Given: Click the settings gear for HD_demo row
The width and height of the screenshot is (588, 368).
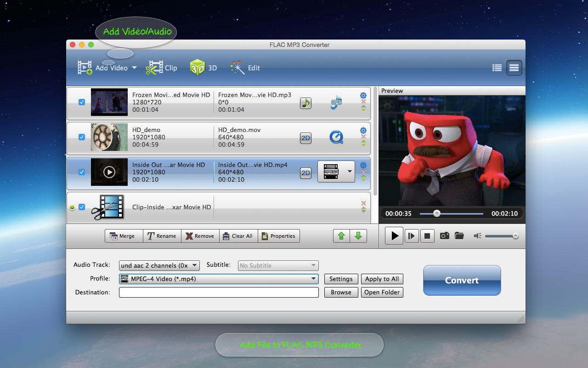Looking at the screenshot, I should (363, 130).
